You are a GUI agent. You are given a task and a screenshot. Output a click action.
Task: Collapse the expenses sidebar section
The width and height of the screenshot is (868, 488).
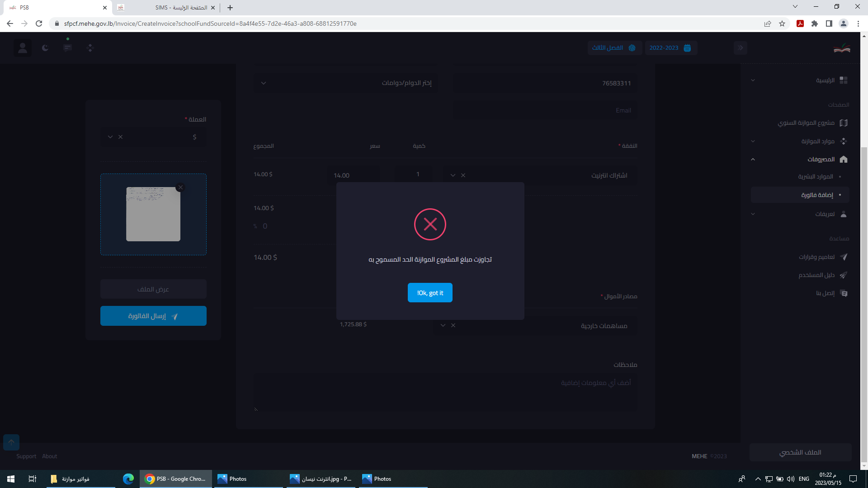tap(753, 160)
